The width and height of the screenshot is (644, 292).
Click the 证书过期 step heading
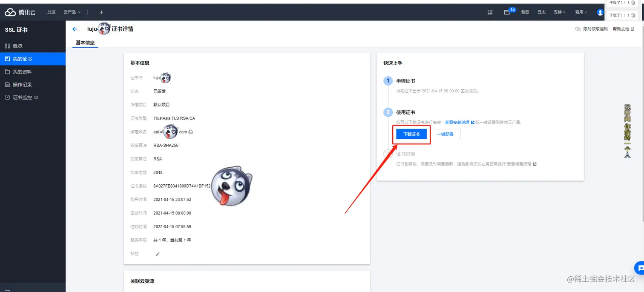405,154
